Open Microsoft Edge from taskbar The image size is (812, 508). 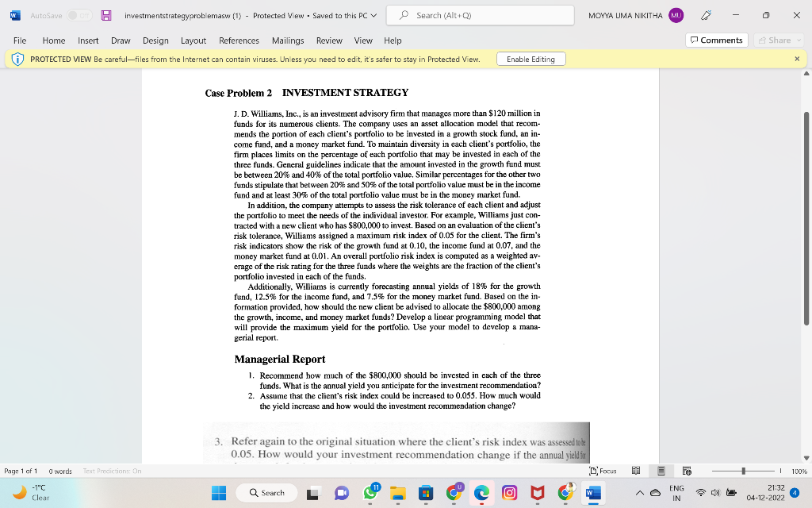tap(481, 493)
